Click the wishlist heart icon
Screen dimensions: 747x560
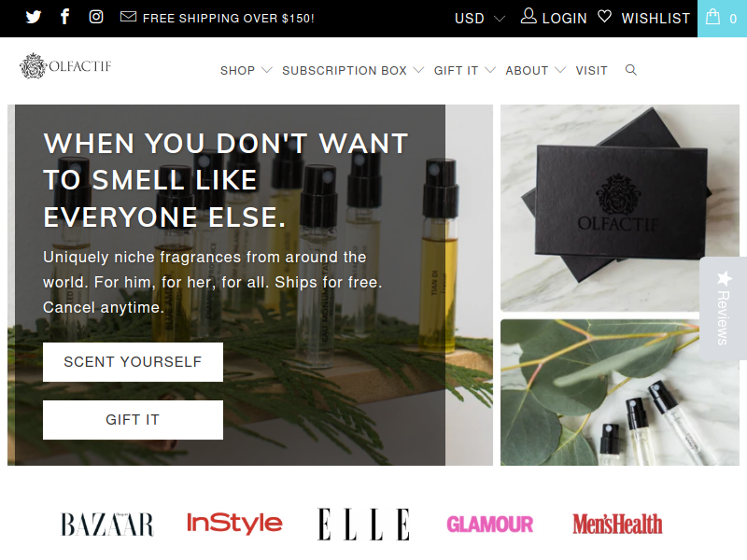604,17
